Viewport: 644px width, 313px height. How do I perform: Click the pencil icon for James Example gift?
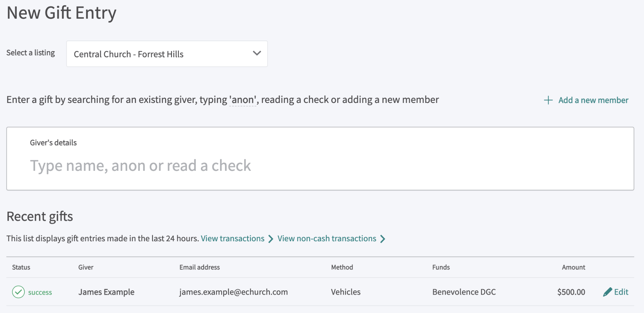tap(607, 292)
